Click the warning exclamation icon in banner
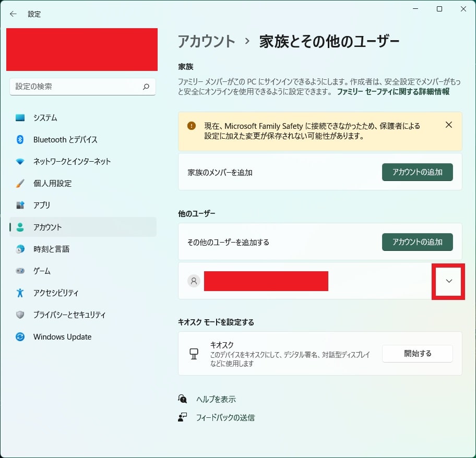This screenshot has height=458, width=476. point(192,126)
